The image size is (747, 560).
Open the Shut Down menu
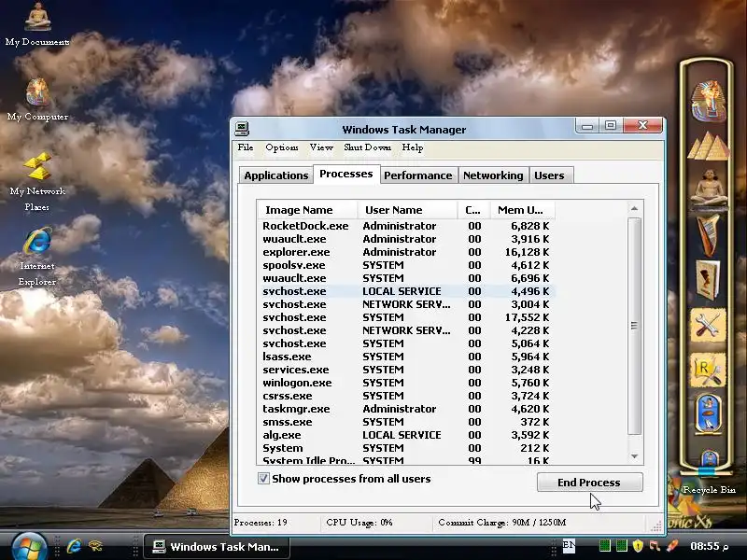click(367, 147)
